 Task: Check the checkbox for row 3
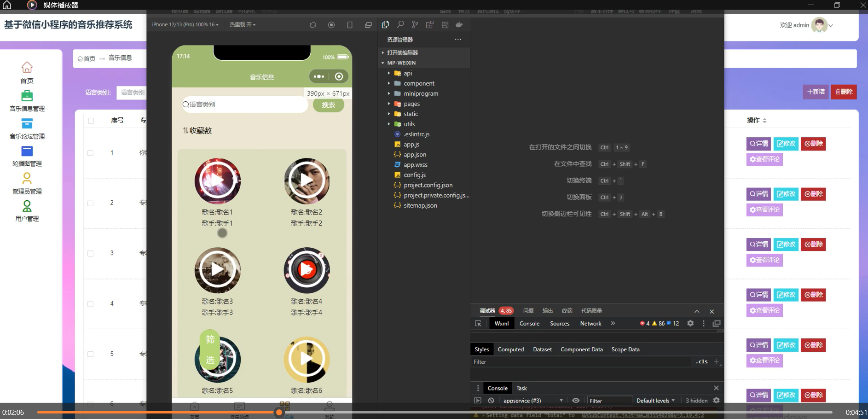pos(91,253)
